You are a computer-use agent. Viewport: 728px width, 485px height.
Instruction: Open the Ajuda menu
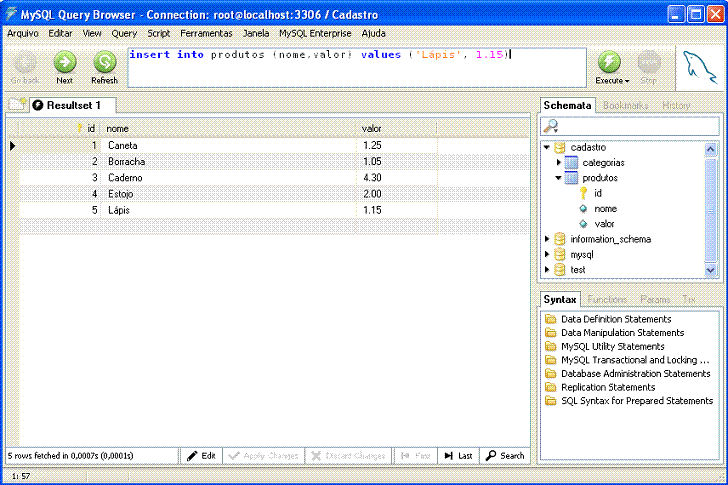click(374, 33)
